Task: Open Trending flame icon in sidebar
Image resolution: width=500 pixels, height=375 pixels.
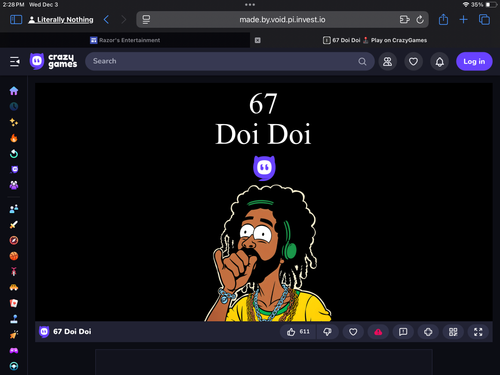Action: coord(14,138)
